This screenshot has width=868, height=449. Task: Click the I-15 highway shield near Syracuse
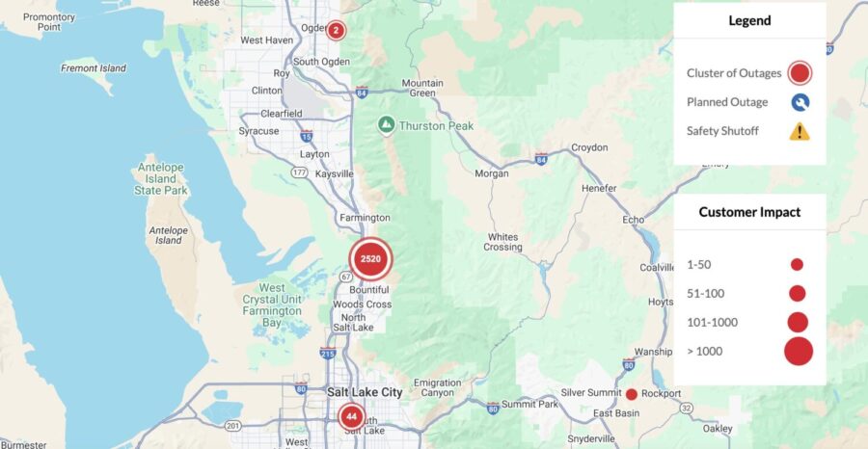click(x=306, y=136)
